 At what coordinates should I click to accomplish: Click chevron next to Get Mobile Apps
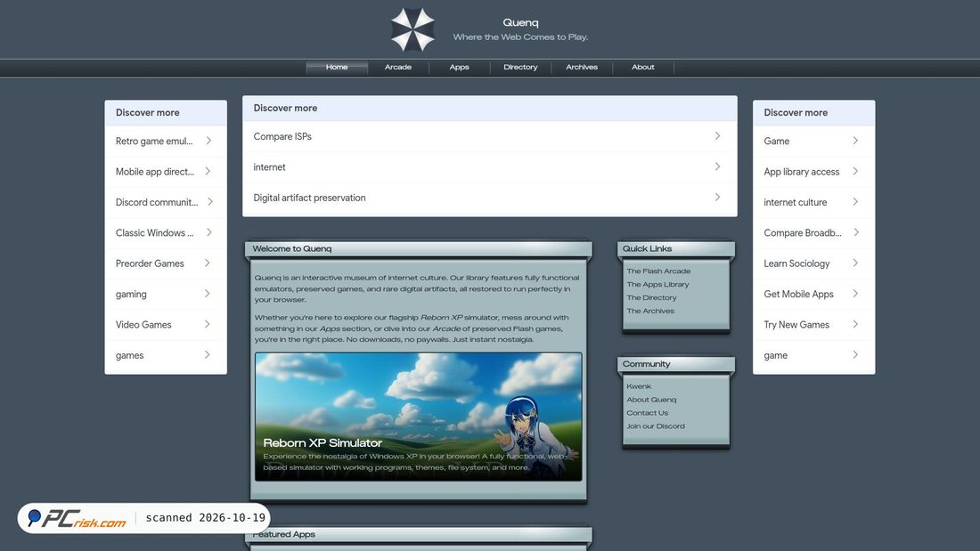pyautogui.click(x=855, y=294)
